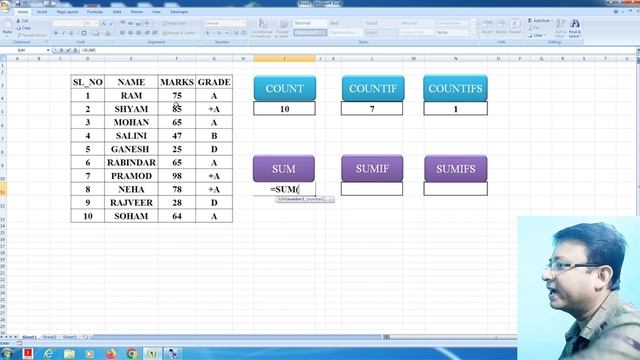Toggle Italic formatting
The height and width of the screenshot is (360, 640).
[63, 33]
